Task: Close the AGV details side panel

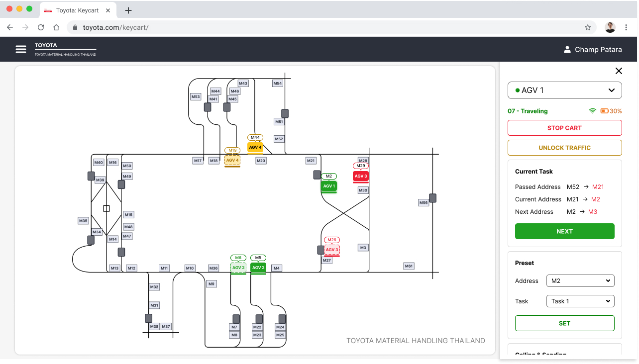Action: tap(619, 71)
